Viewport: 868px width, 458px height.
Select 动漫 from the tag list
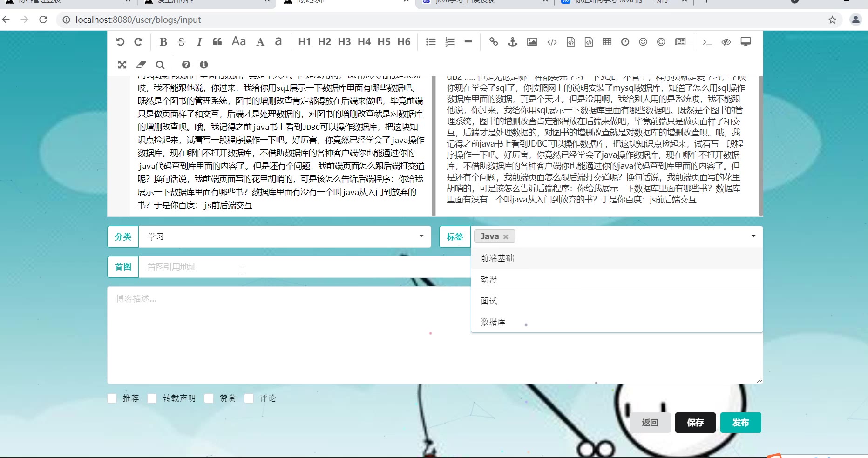coord(617,280)
